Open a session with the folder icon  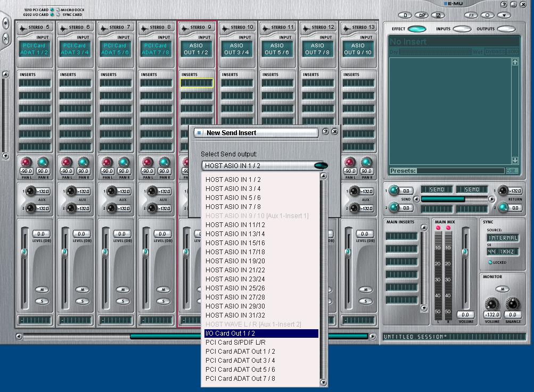(422, 15)
